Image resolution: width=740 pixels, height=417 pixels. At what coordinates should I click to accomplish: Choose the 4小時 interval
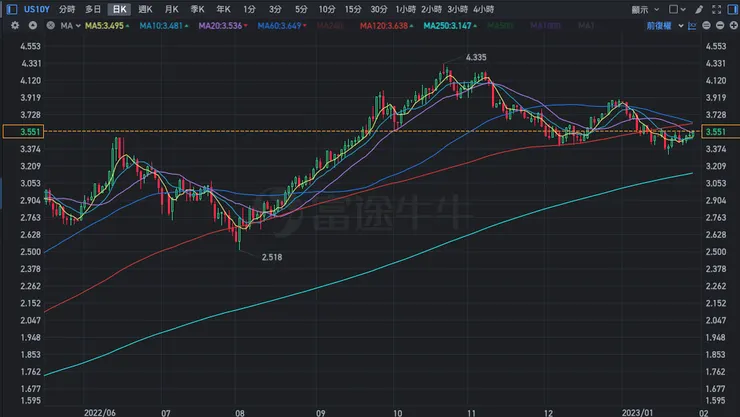[484, 9]
